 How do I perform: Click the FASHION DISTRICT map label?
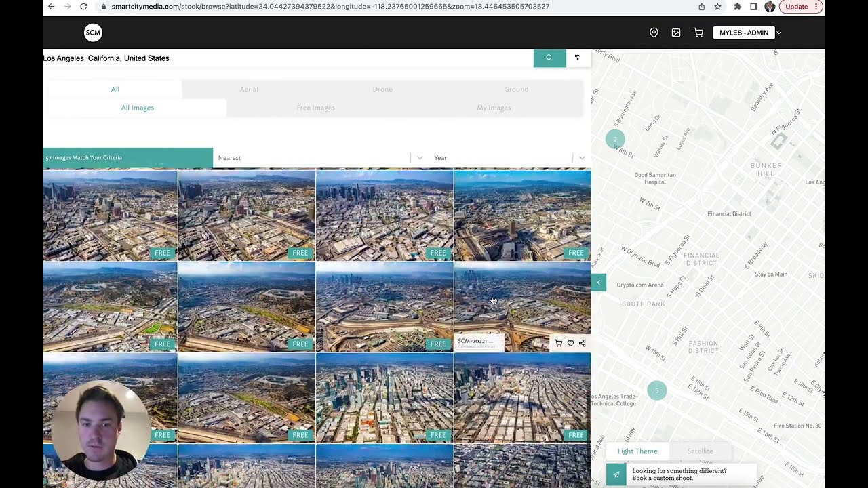click(703, 347)
